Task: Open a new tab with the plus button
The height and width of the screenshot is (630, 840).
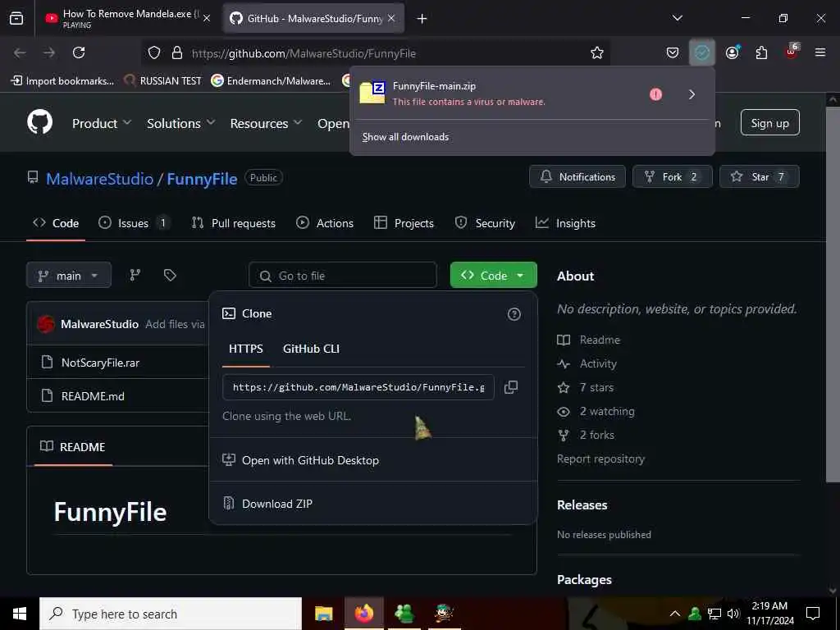Action: [422, 19]
